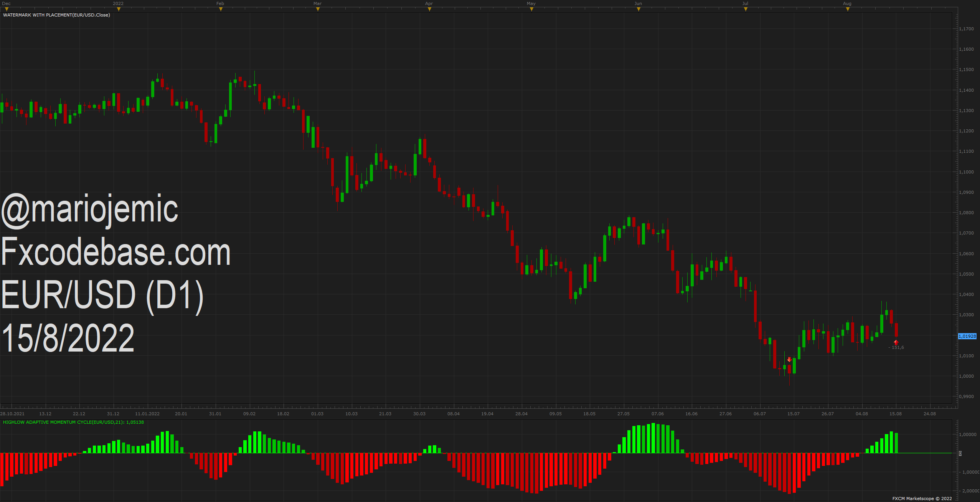This screenshot has height=502, width=980.
Task: Select the Dec month marker triangle
Action: point(7,9)
